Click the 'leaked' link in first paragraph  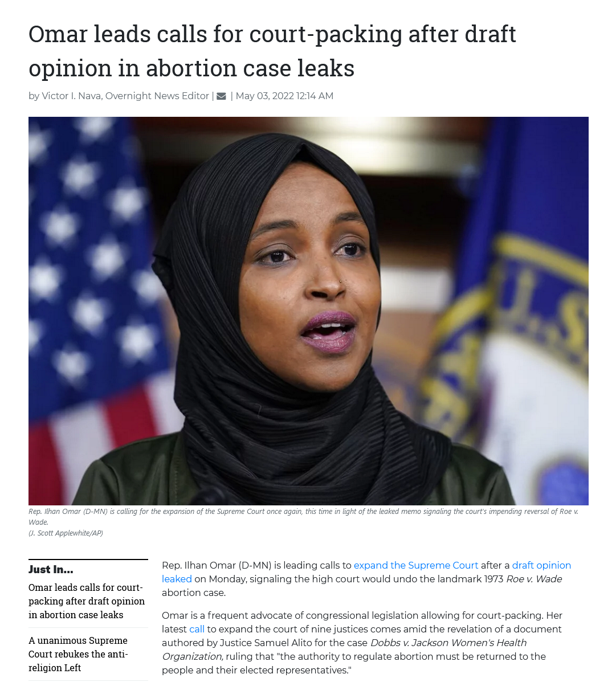tap(177, 579)
